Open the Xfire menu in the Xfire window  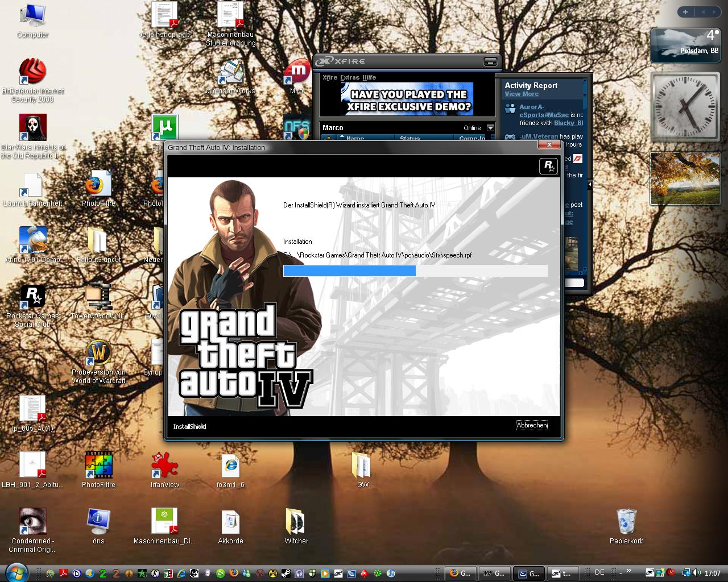[x=330, y=77]
